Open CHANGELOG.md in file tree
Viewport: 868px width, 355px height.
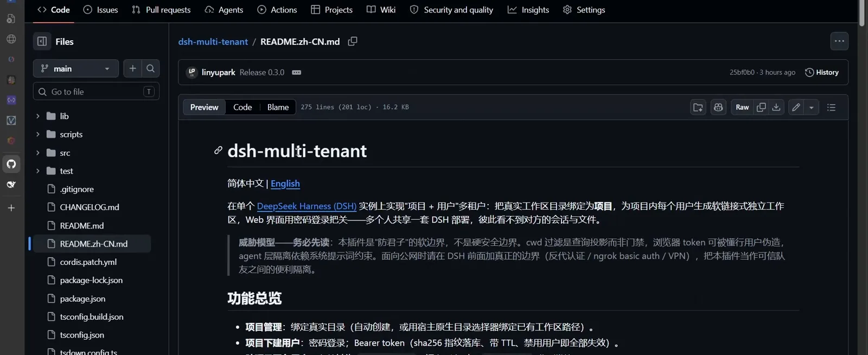pos(90,207)
